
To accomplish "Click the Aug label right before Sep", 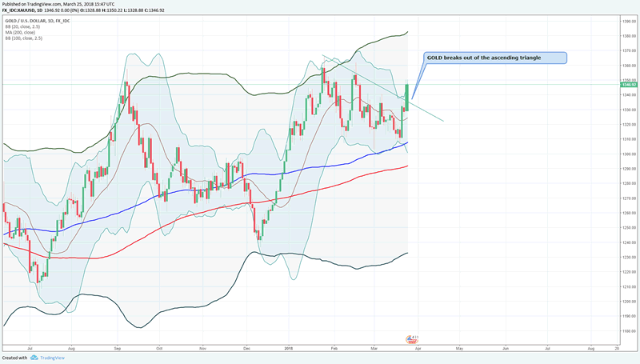I will [x=71, y=349].
